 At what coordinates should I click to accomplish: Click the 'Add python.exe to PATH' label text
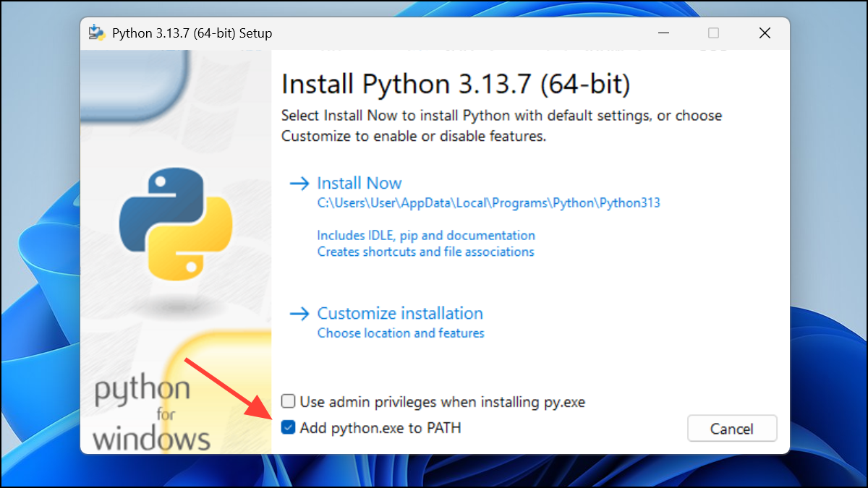click(380, 428)
